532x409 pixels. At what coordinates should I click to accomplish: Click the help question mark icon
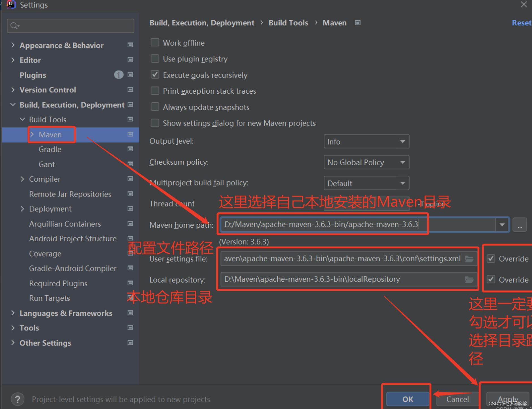(x=18, y=399)
